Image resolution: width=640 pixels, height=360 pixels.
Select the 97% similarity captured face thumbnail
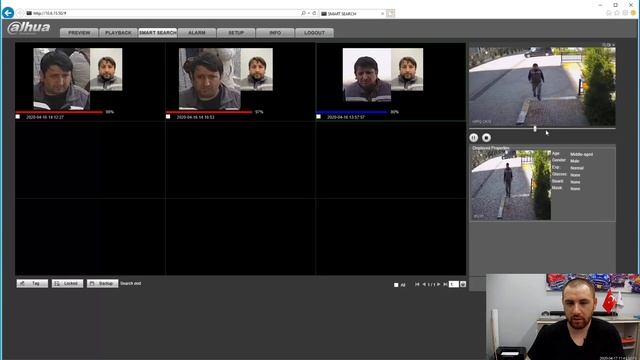pos(210,79)
